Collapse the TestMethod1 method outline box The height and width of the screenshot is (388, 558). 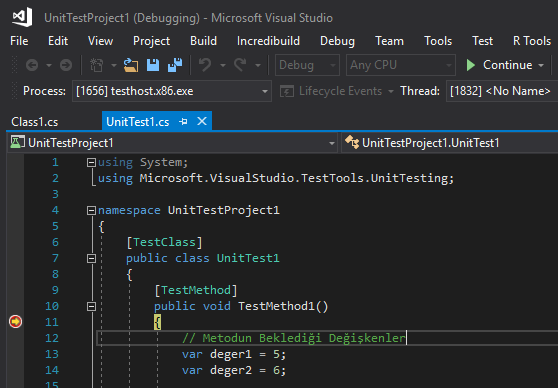91,306
